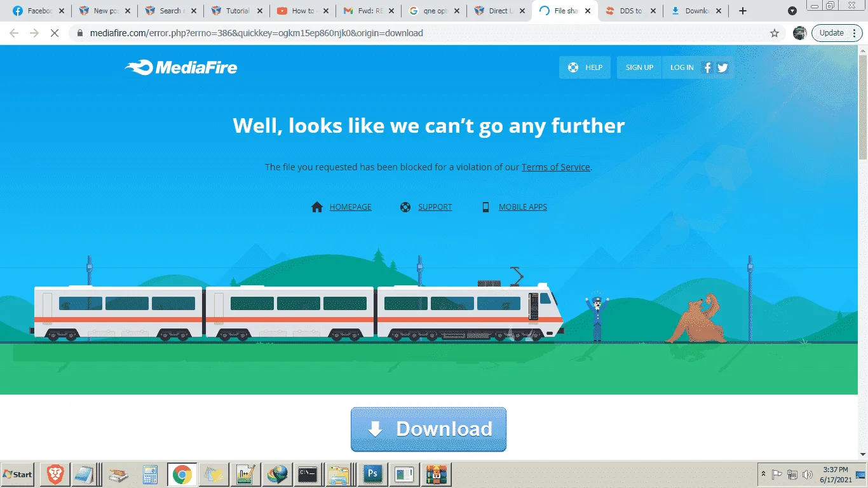Switch to the Google search tab
868x488 pixels.
pos(433,11)
